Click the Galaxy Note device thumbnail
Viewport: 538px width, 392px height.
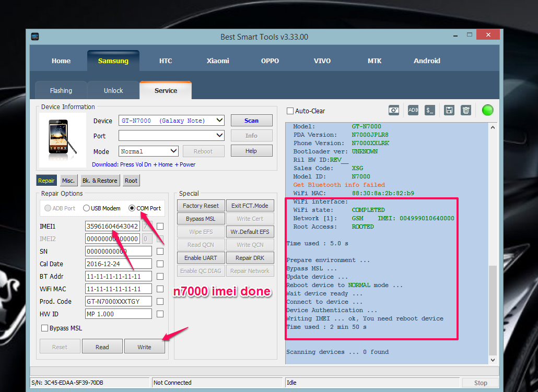pos(63,140)
